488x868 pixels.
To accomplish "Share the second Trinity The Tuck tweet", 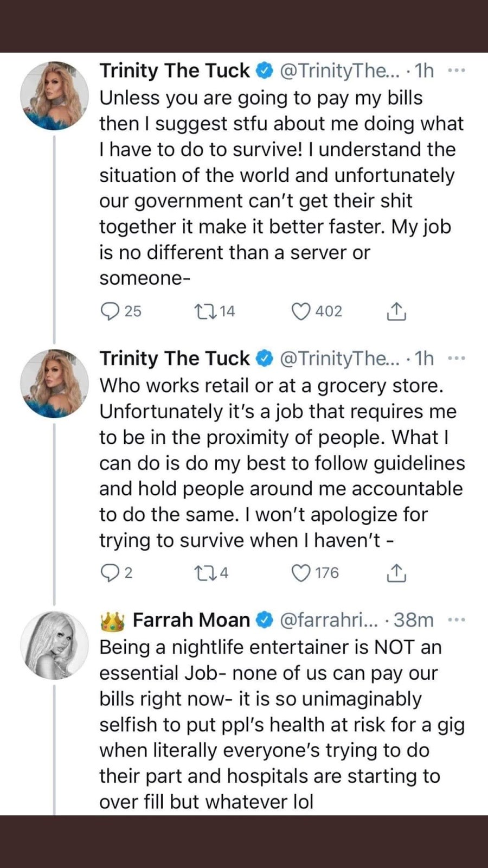I will click(396, 573).
